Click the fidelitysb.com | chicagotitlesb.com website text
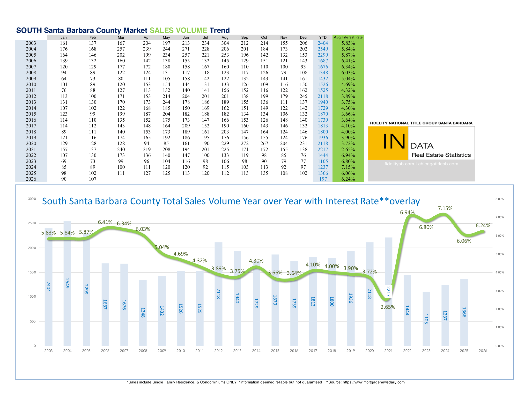The width and height of the screenshot is (532, 411). tap(421, 164)
